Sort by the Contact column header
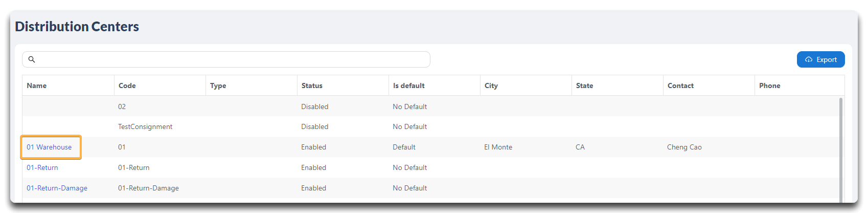Viewport: 868px width, 213px height. [681, 86]
